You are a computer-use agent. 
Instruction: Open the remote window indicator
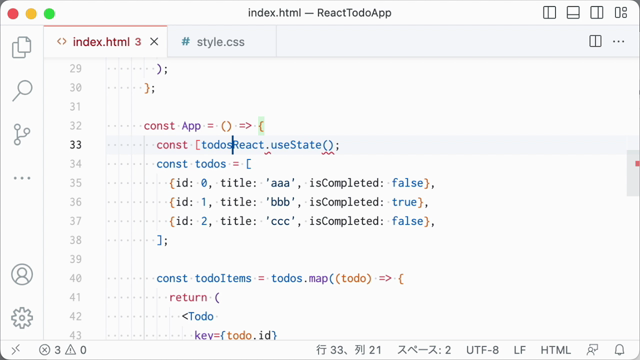[x=16, y=350]
